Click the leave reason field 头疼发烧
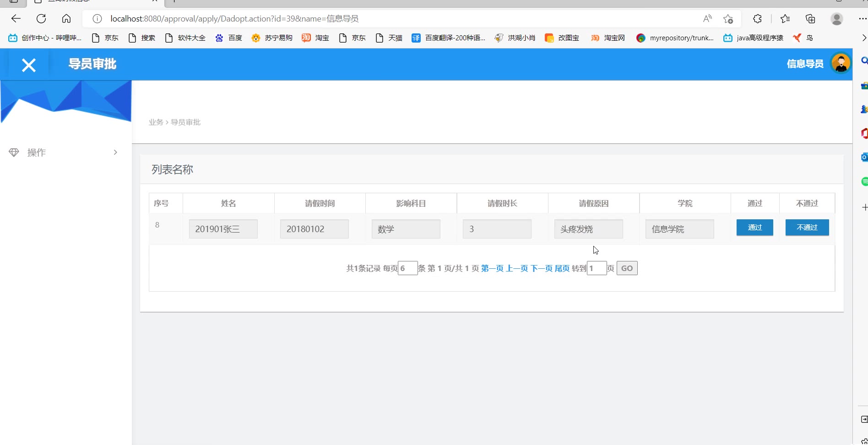868x445 pixels. point(589,229)
